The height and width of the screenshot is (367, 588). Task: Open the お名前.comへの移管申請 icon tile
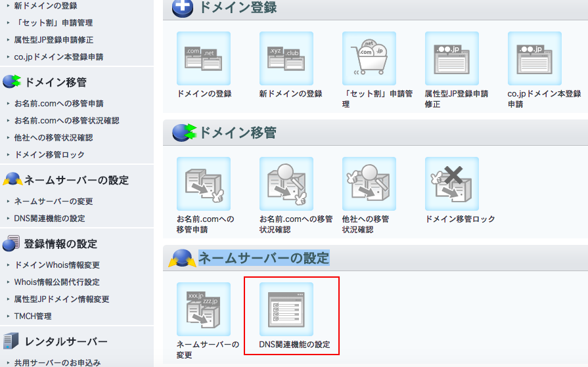point(204,184)
